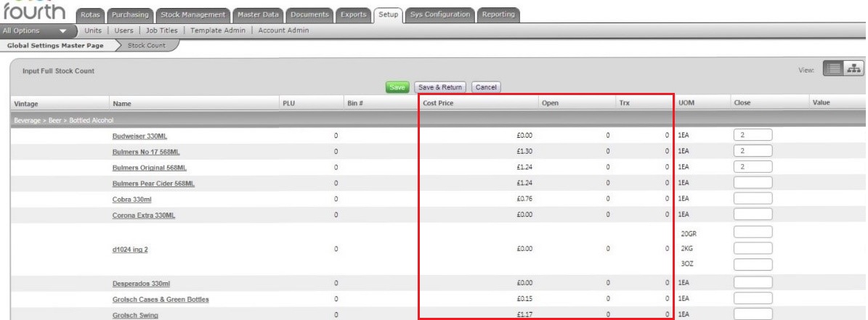Go to Stock Management tab

coord(194,15)
